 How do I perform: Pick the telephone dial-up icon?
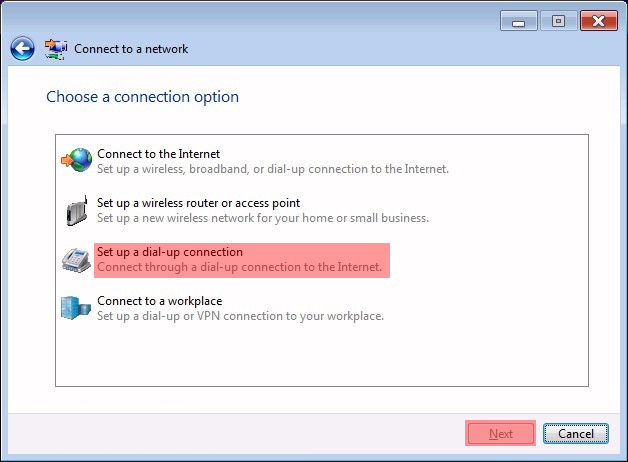pyautogui.click(x=76, y=260)
